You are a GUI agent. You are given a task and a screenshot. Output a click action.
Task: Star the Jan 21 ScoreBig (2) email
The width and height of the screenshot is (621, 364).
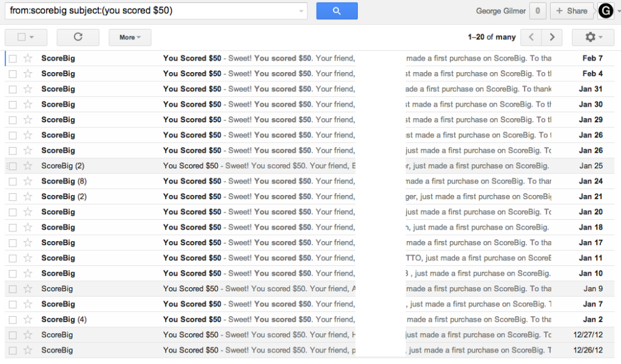28,197
